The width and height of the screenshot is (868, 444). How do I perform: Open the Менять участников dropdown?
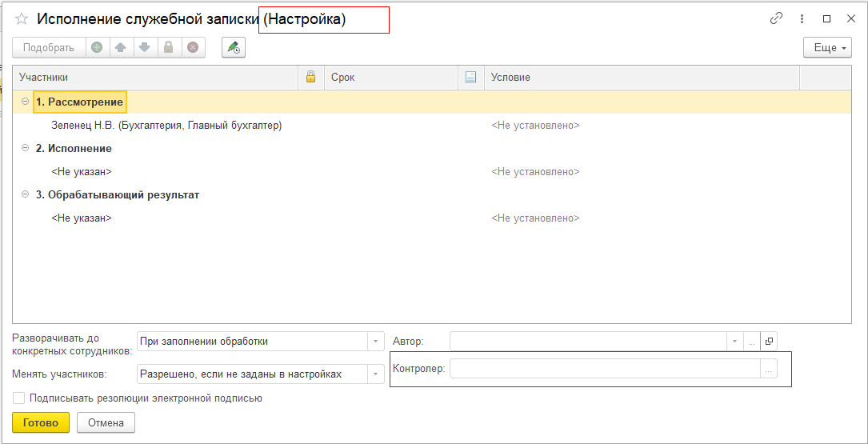point(376,374)
